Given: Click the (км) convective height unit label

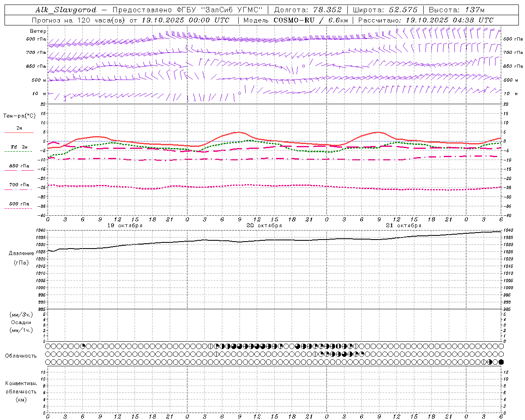Looking at the screenshot, I should [x=21, y=399].
